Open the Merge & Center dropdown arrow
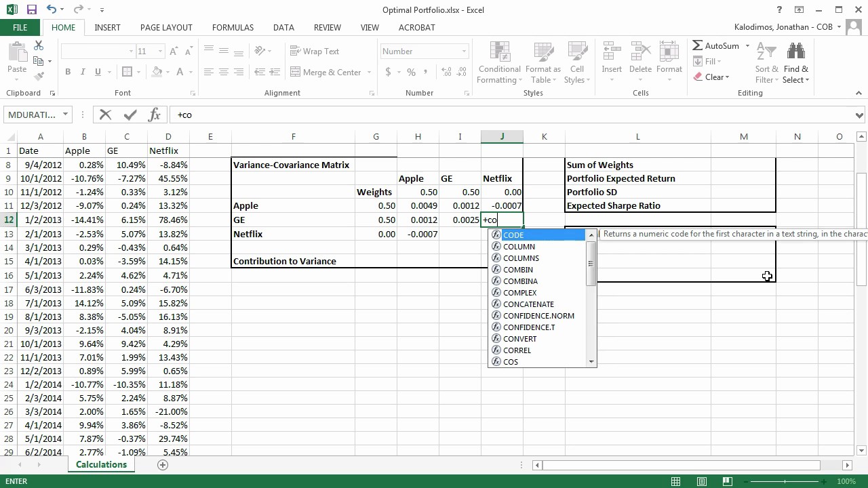The image size is (868, 488). pos(370,72)
